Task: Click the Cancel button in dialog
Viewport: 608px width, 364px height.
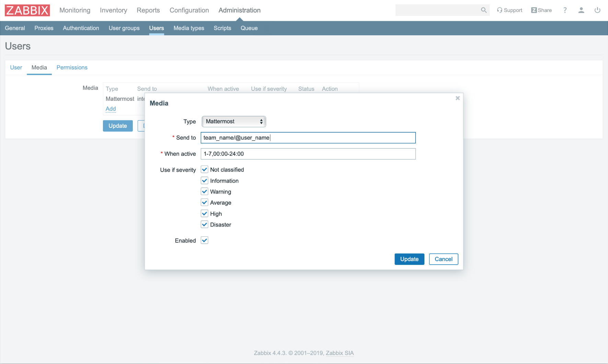Action: pos(443,259)
